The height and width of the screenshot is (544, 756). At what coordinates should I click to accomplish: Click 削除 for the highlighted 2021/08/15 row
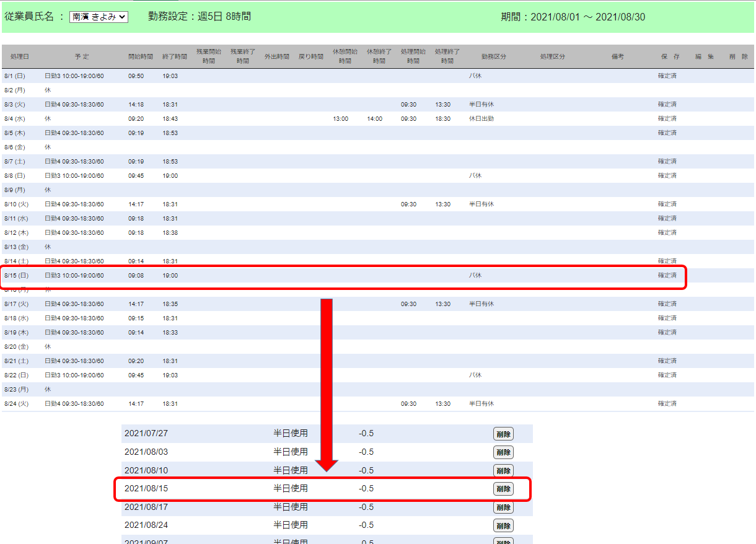tap(503, 489)
